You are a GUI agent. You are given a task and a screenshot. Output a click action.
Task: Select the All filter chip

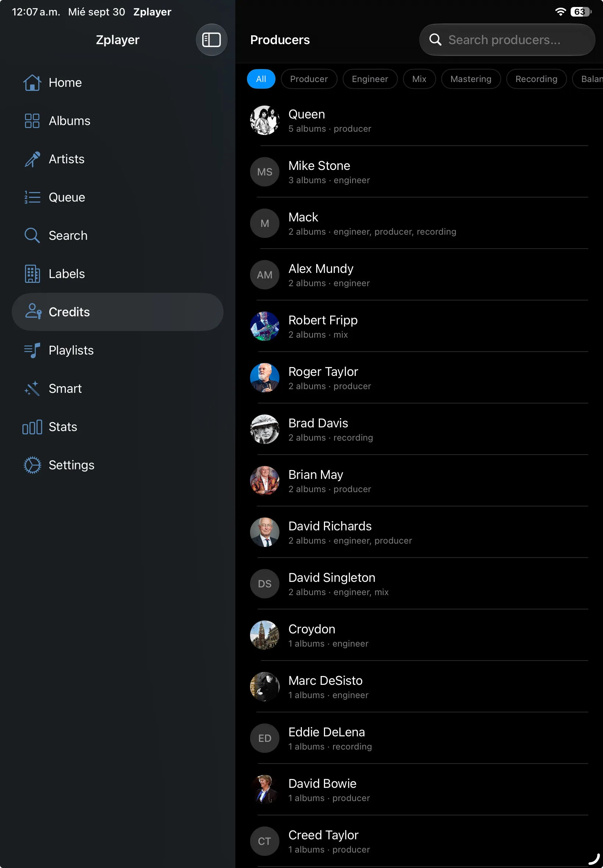pos(261,79)
